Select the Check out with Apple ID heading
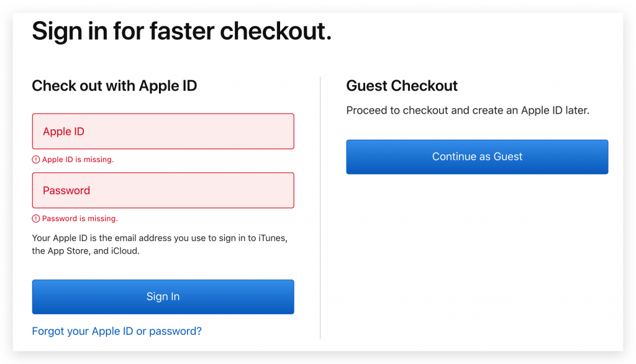636x364 pixels. 114,86
